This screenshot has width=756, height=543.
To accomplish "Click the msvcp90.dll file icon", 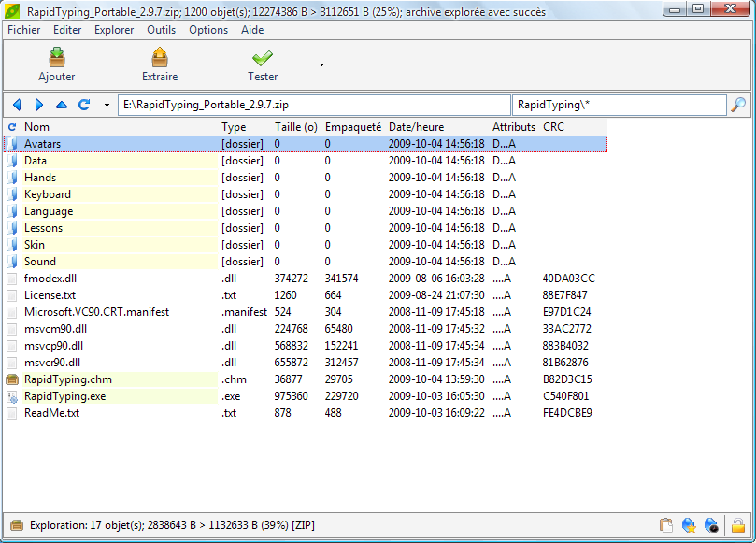I will pos(12,346).
